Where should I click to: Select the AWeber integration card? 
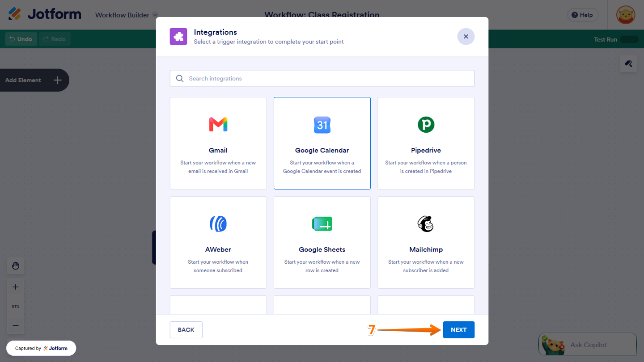coord(218,242)
